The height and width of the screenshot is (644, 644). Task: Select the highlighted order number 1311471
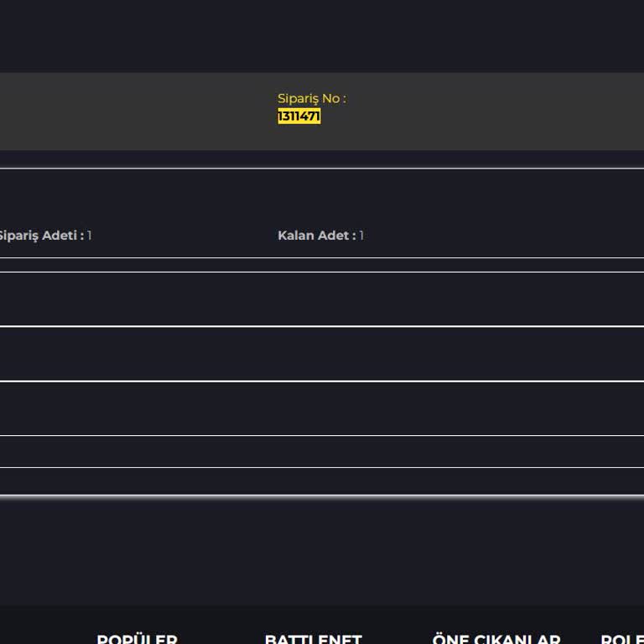pyautogui.click(x=299, y=117)
